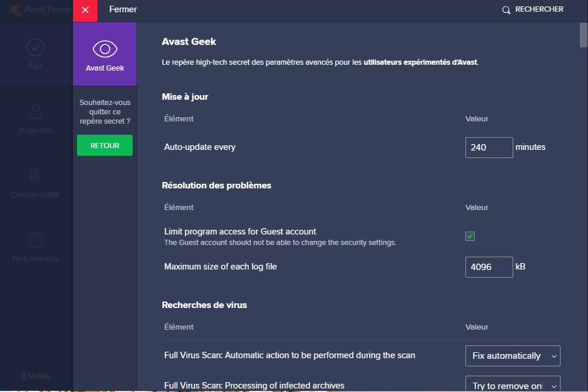588x392 pixels.
Task: Open the État checkmark icon
Action: pyautogui.click(x=36, y=47)
